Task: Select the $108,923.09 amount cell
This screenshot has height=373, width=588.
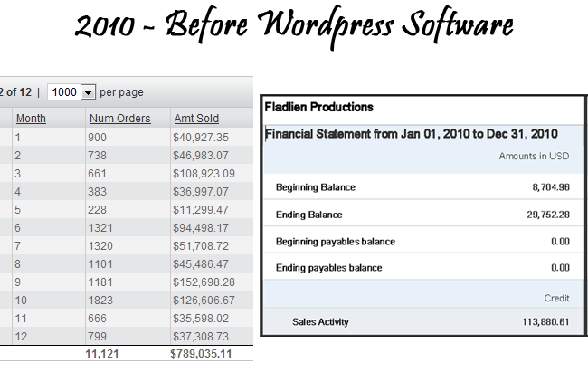Action: [204, 173]
